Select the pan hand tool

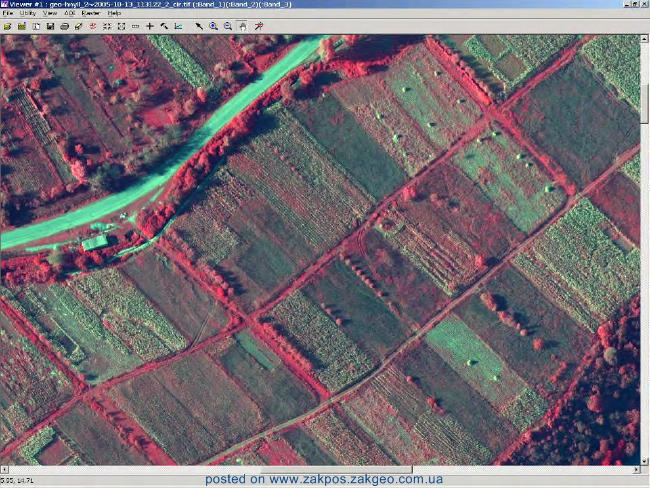coord(243,27)
